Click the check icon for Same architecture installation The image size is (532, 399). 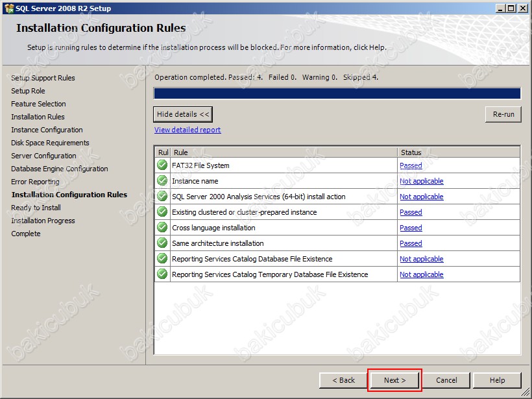tap(162, 243)
